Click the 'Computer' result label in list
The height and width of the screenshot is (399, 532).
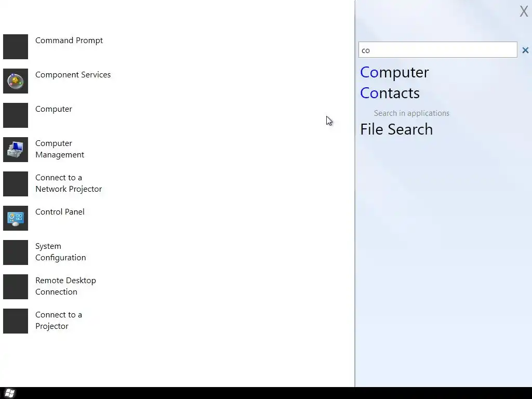[x=54, y=109]
